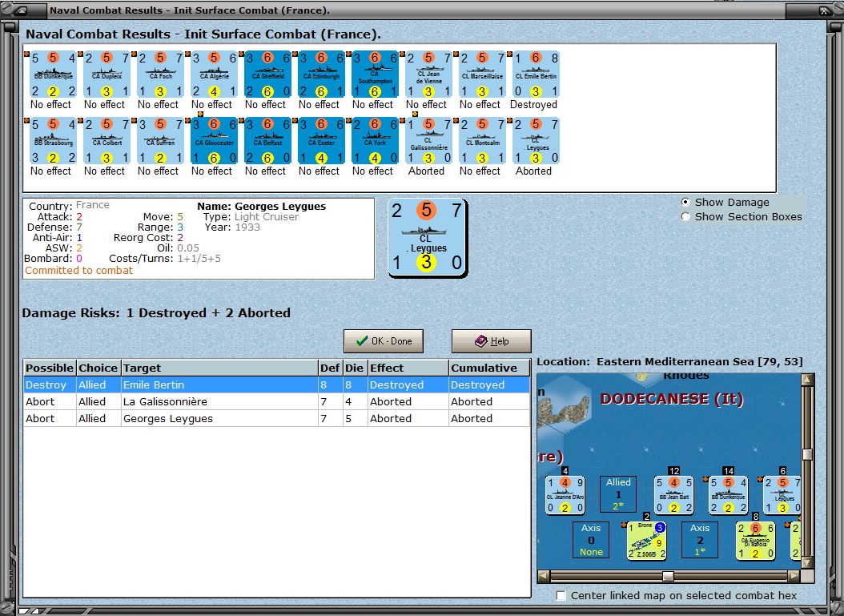
Task: Click CA Eugenio di Savoia counter on map
Action: click(x=756, y=540)
